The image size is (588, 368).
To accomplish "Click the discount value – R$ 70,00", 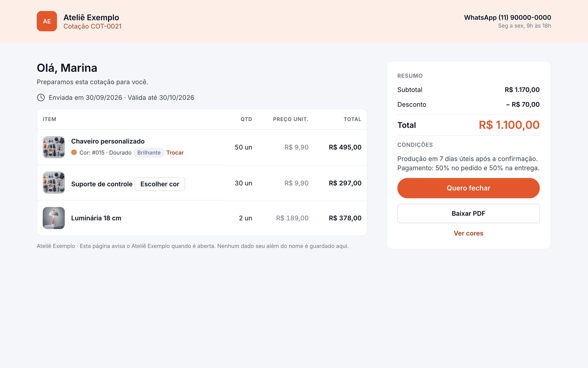I will coord(523,104).
